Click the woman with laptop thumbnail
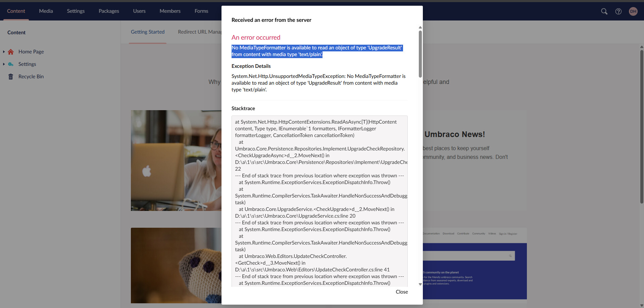This screenshot has width=644, height=308. (x=176, y=161)
